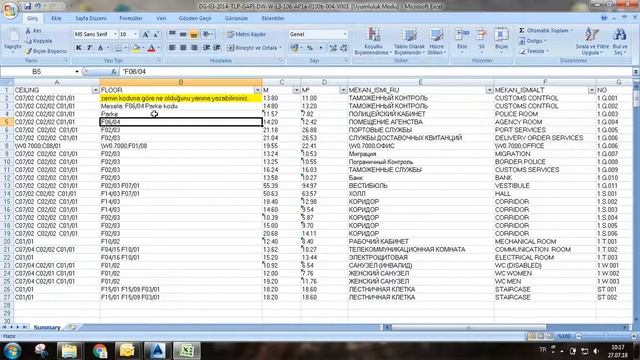Open Sırala ve Filtre Uygula
The height and width of the screenshot is (360, 640).
click(x=592, y=41)
